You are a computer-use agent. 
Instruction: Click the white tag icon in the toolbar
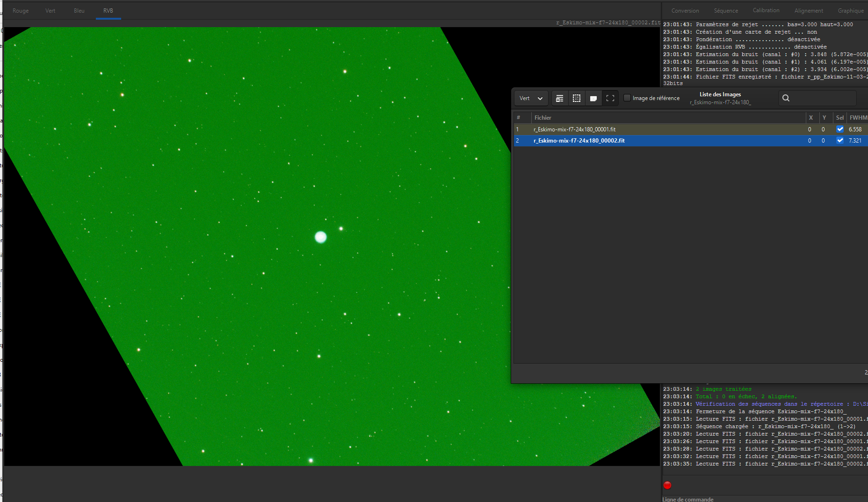(x=593, y=98)
